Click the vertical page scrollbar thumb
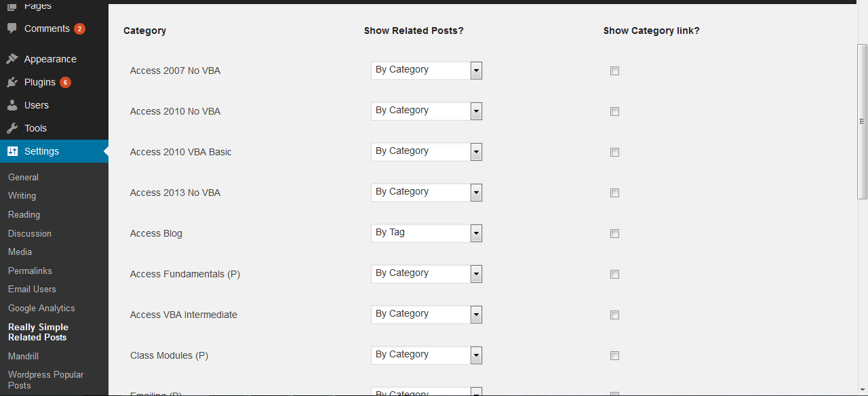 (x=863, y=121)
